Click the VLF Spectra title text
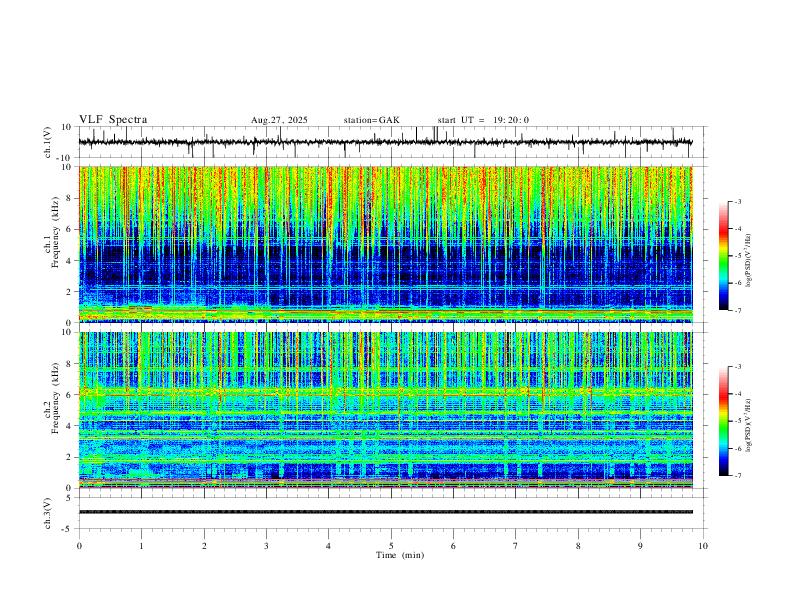This screenshot has width=792, height=612. (113, 120)
